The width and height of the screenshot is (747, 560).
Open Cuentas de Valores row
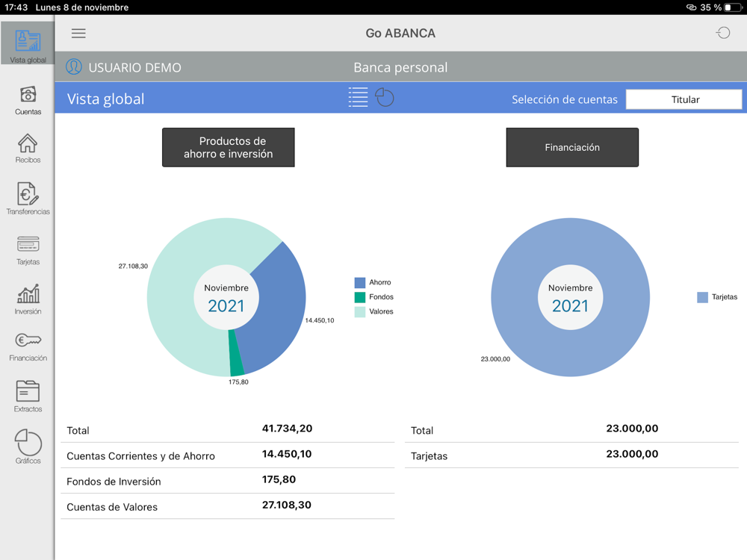[x=228, y=506]
